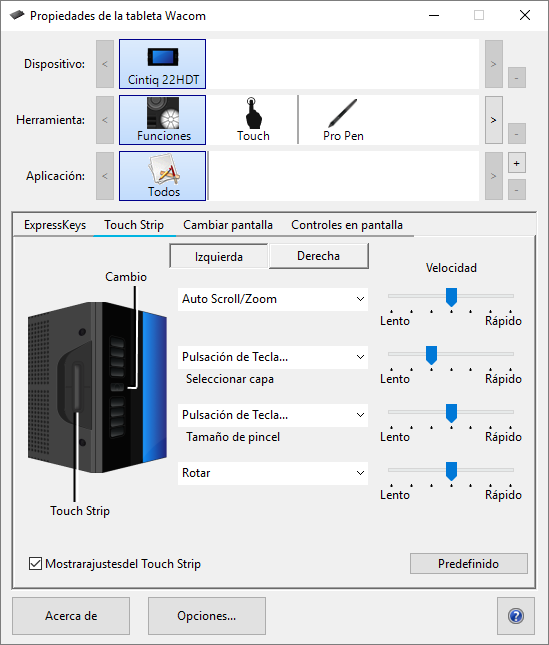Select the Touch tool icon
The height and width of the screenshot is (645, 549).
(x=252, y=120)
